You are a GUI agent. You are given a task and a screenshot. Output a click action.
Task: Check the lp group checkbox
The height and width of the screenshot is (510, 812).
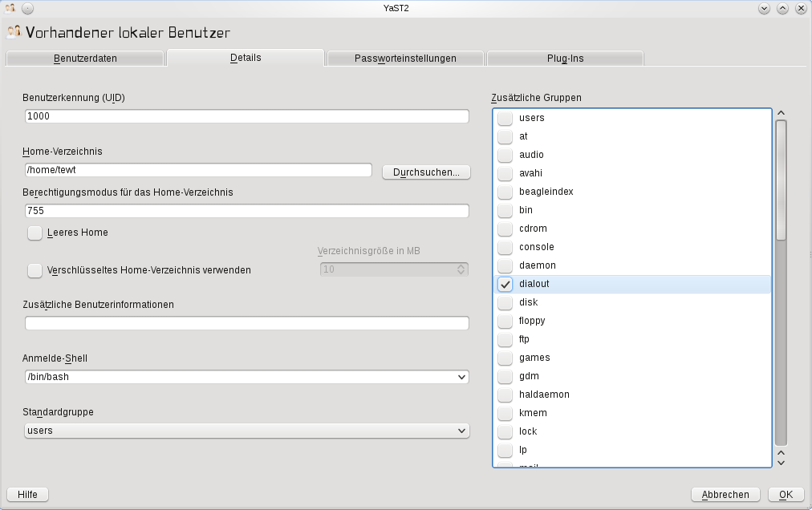click(505, 450)
